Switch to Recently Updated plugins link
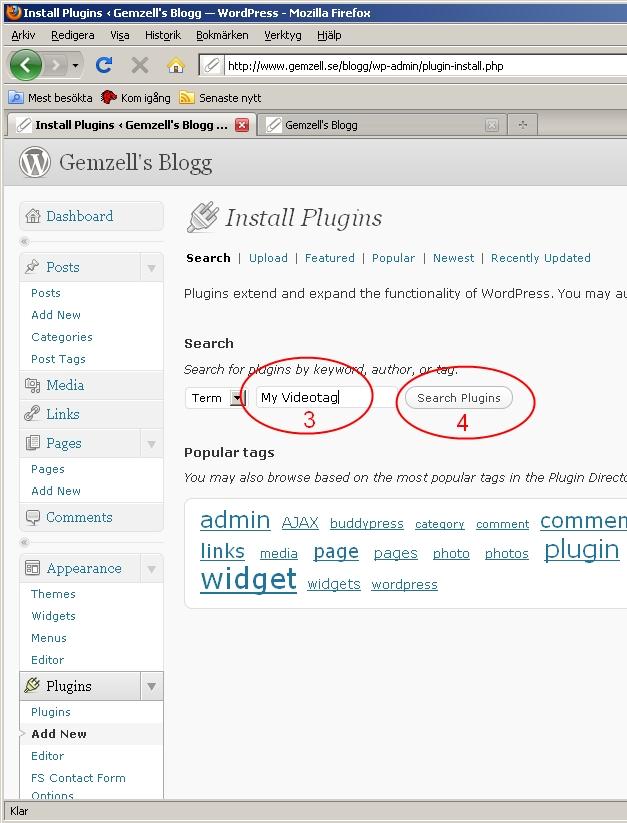 pos(540,258)
